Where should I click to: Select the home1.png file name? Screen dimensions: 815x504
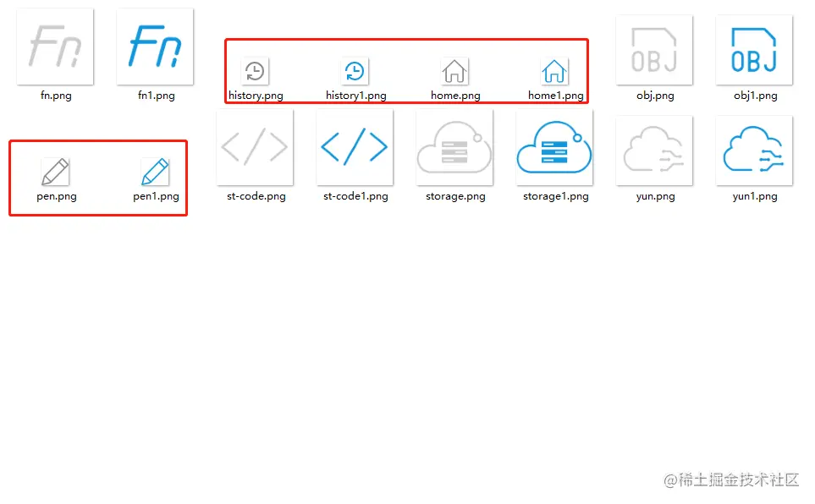pyautogui.click(x=556, y=96)
